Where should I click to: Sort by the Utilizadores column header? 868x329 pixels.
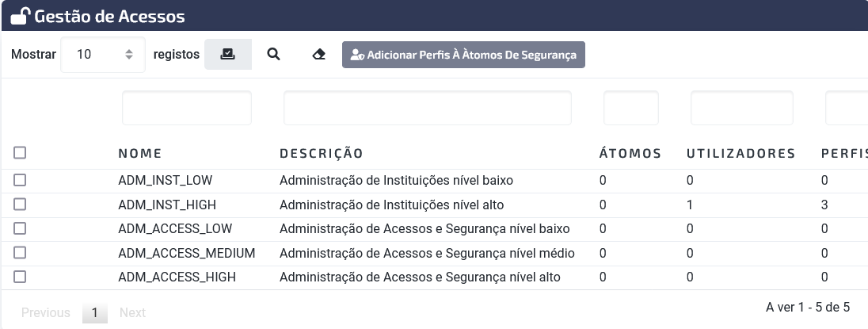pyautogui.click(x=740, y=154)
